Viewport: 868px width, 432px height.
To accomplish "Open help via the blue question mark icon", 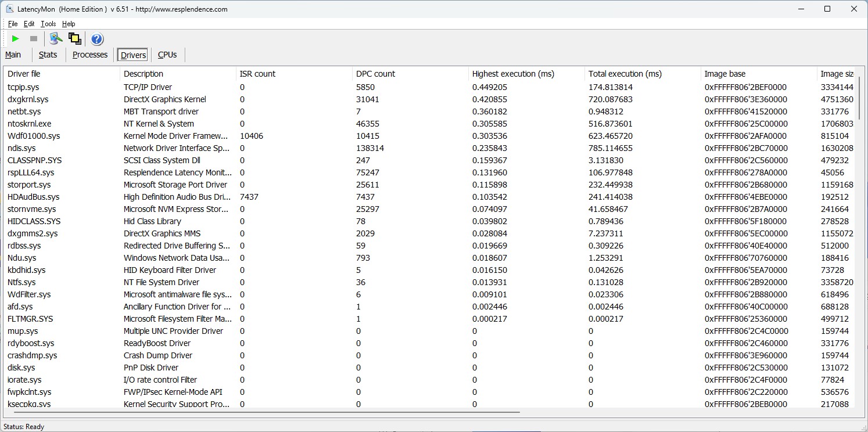I will (97, 39).
